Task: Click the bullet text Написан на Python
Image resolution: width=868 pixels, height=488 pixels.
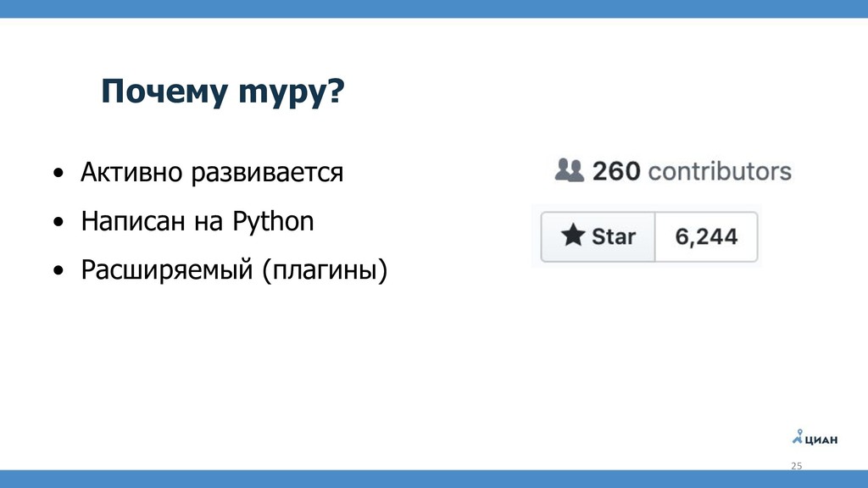Action: 198,221
